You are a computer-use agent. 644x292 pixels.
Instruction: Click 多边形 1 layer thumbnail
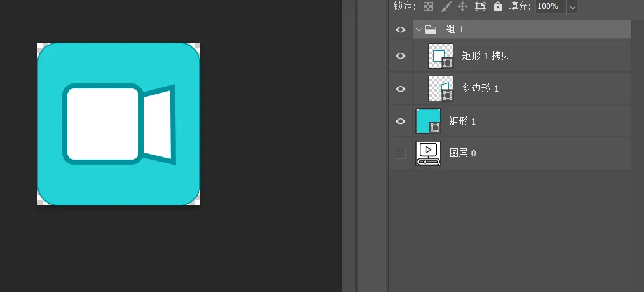pyautogui.click(x=441, y=88)
